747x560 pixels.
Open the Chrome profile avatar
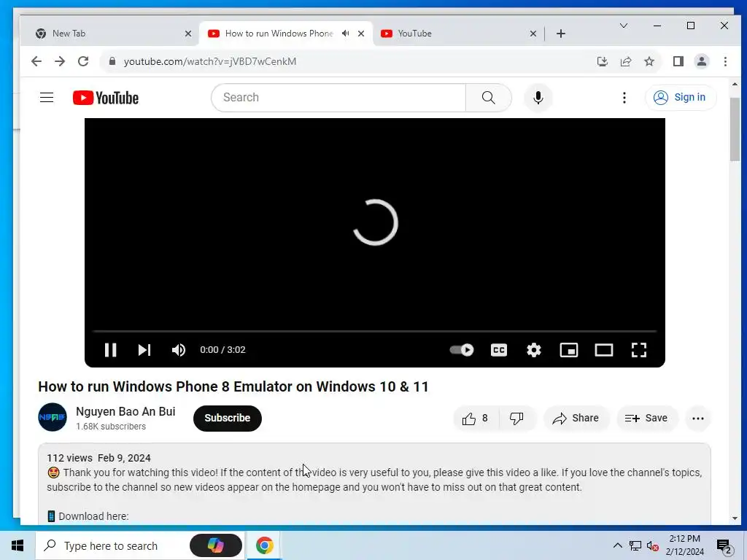[702, 61]
